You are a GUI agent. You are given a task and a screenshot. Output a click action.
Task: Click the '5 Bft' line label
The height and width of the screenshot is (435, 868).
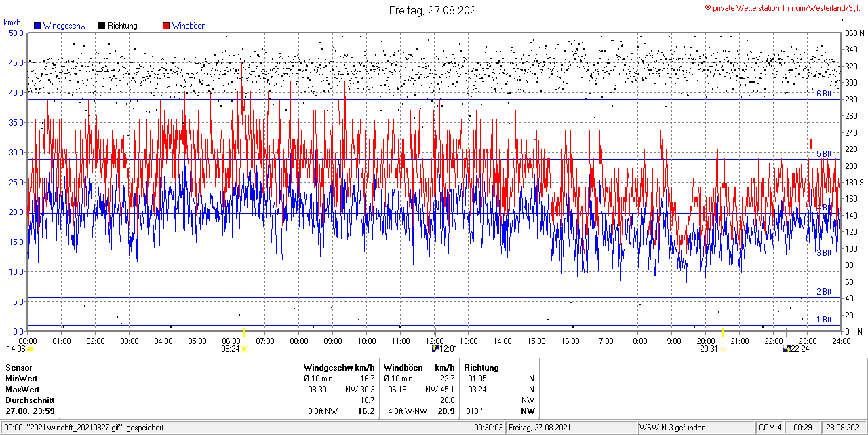pos(823,154)
